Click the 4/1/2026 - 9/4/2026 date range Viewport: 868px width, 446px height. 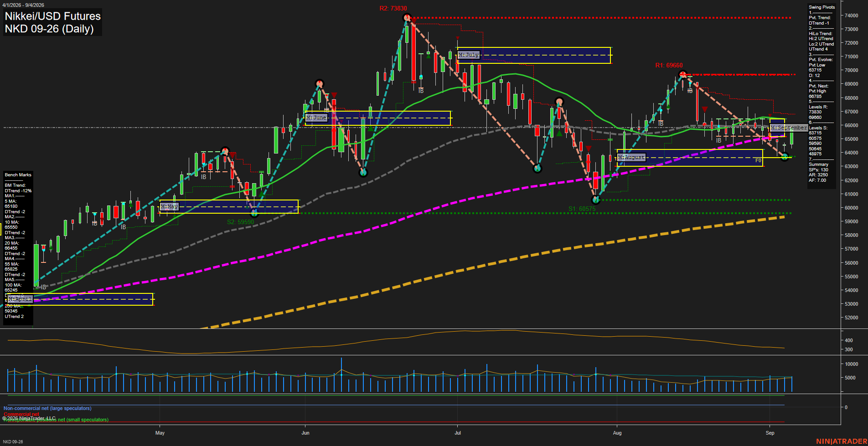click(23, 5)
